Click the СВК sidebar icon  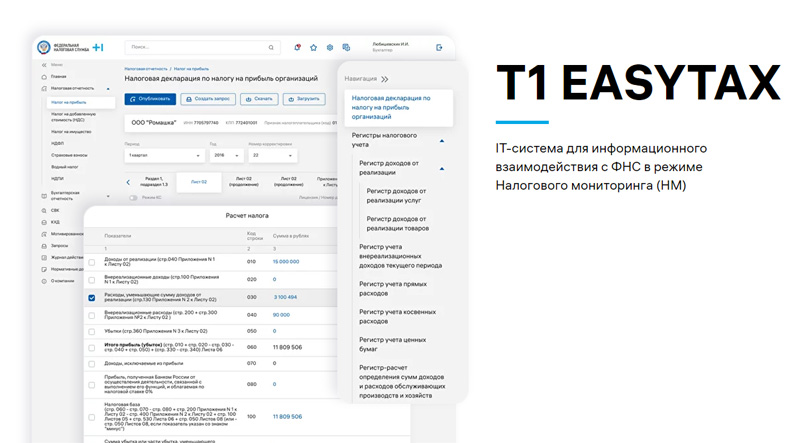pos(44,211)
